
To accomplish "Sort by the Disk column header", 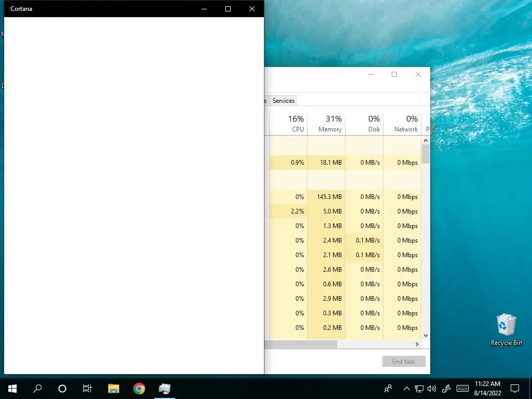I will 365,124.
